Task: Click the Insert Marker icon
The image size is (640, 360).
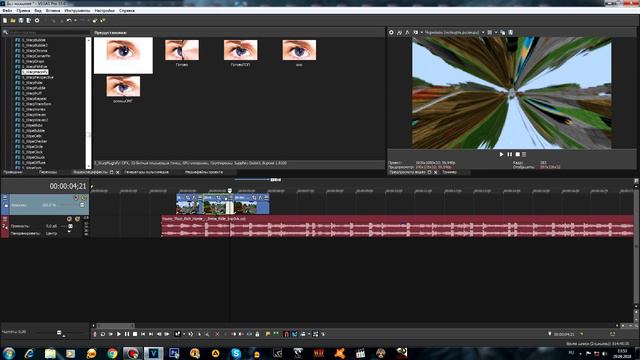Action: 268,334
